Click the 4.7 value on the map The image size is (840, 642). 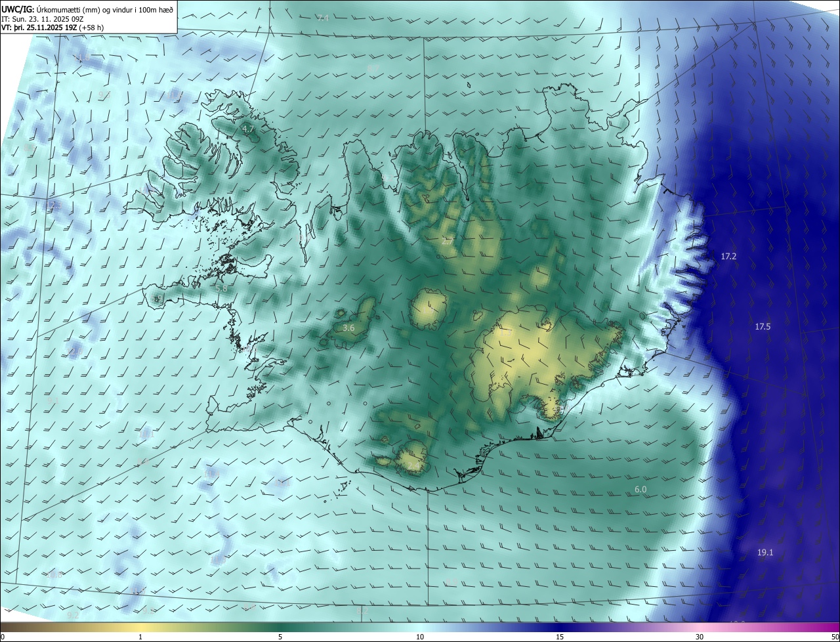coord(247,130)
